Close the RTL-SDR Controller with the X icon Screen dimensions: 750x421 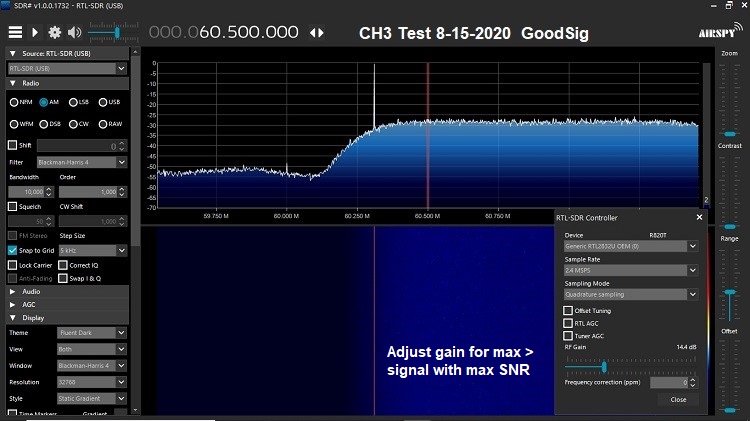tap(699, 217)
